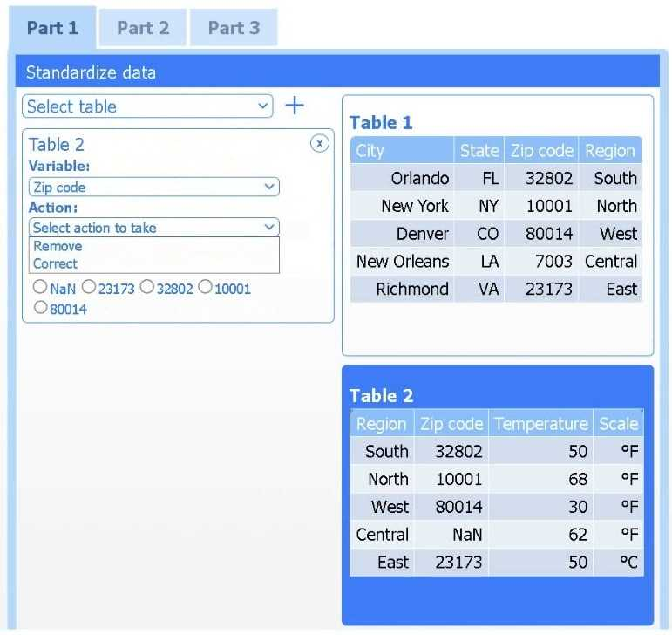Close the Table 2 panel

320,143
